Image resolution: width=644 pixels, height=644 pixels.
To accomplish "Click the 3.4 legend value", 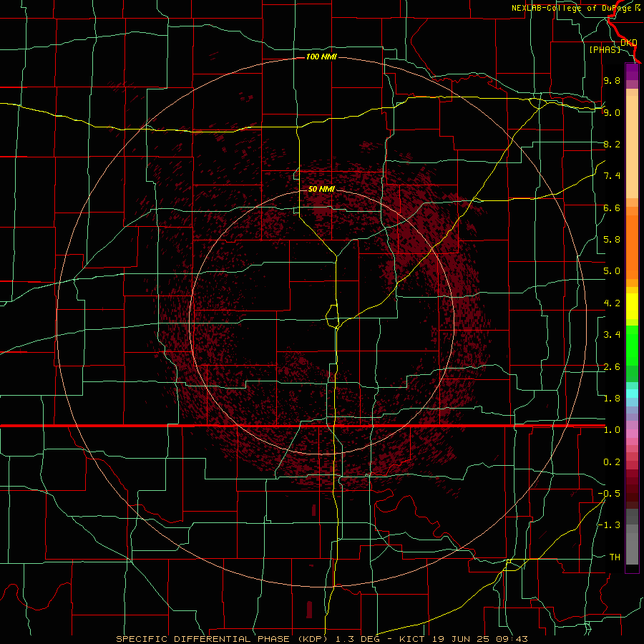I will click(612, 335).
